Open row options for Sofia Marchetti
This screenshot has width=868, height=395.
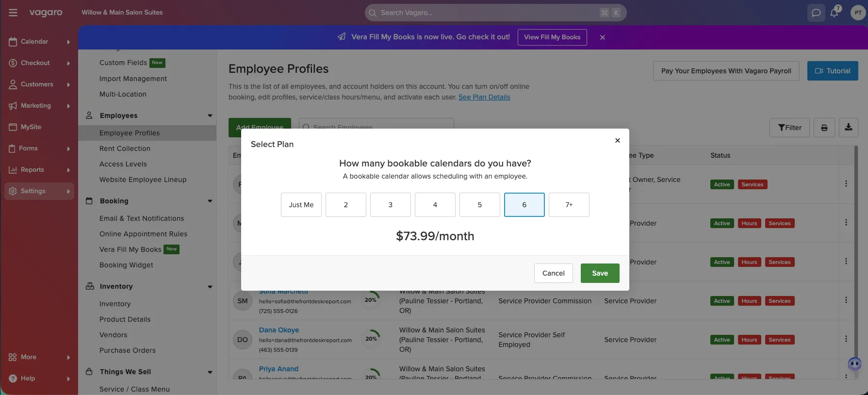(x=846, y=300)
